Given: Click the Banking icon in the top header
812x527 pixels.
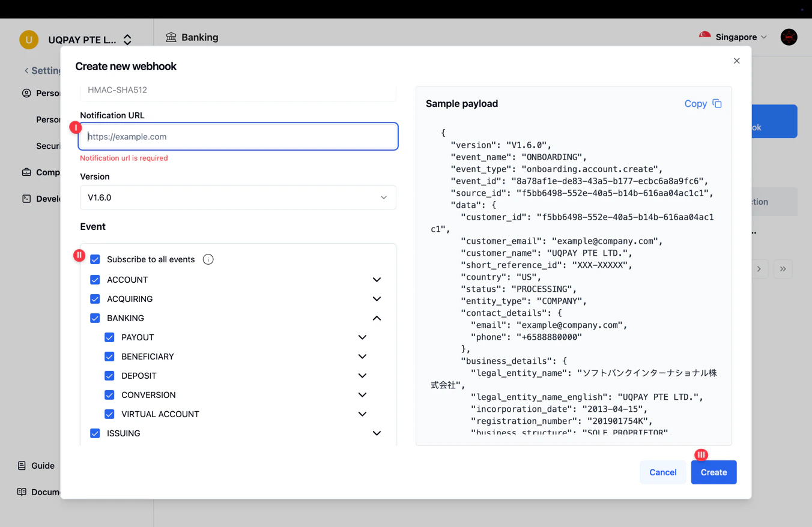Looking at the screenshot, I should coord(171,37).
